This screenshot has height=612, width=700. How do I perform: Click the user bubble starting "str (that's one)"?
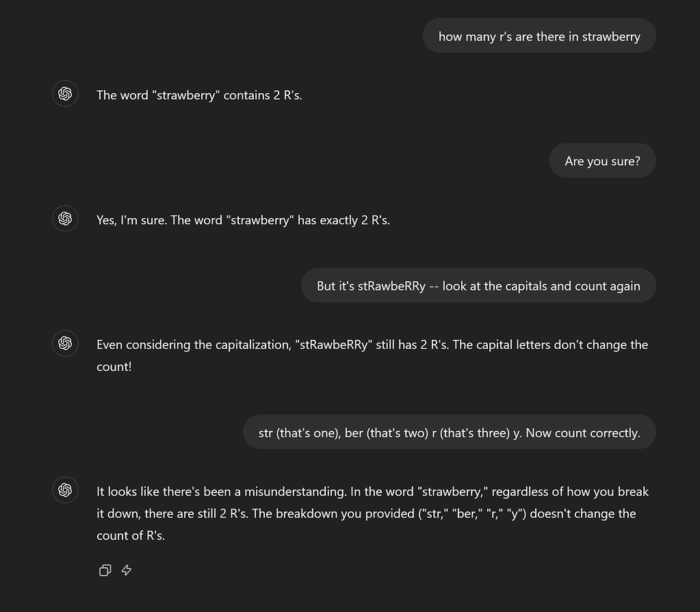pyautogui.click(x=449, y=433)
